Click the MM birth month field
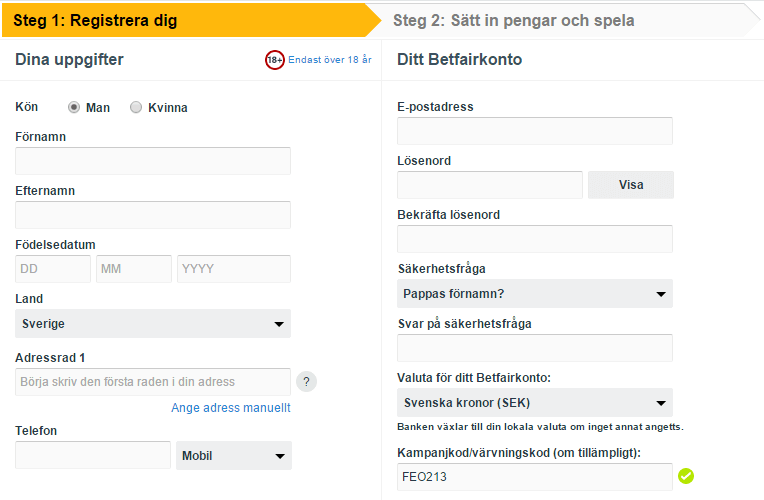 coord(134,269)
